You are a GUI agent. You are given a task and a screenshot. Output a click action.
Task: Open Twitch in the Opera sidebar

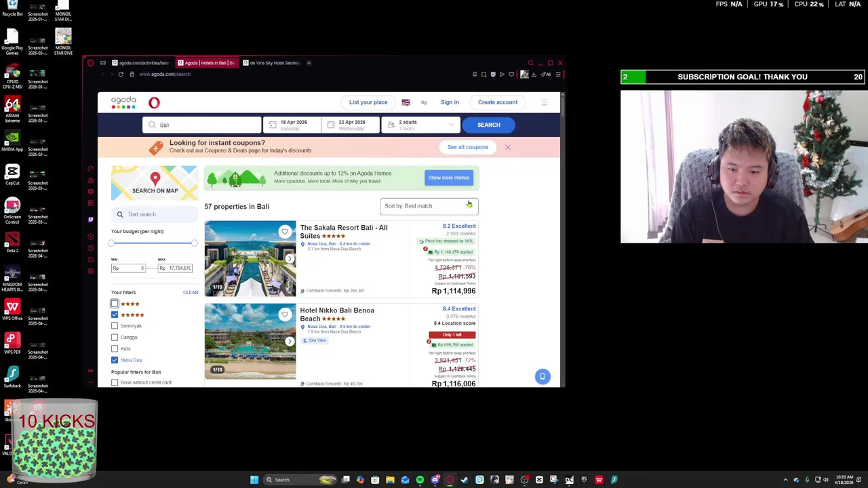[90, 220]
